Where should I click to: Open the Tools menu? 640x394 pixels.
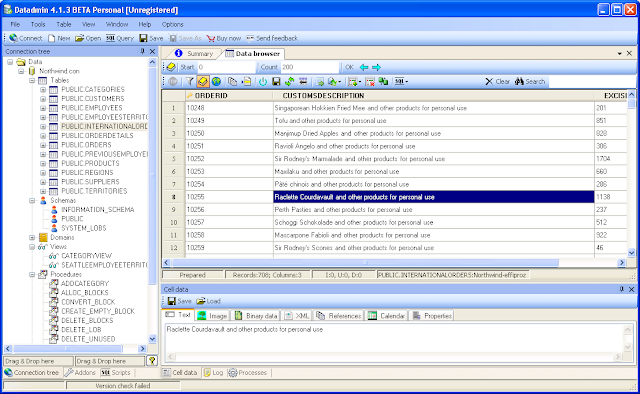(38, 24)
